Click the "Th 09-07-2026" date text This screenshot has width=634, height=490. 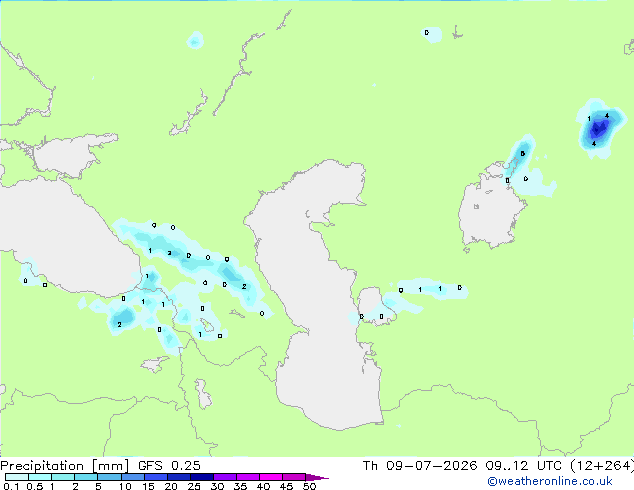[x=420, y=466]
